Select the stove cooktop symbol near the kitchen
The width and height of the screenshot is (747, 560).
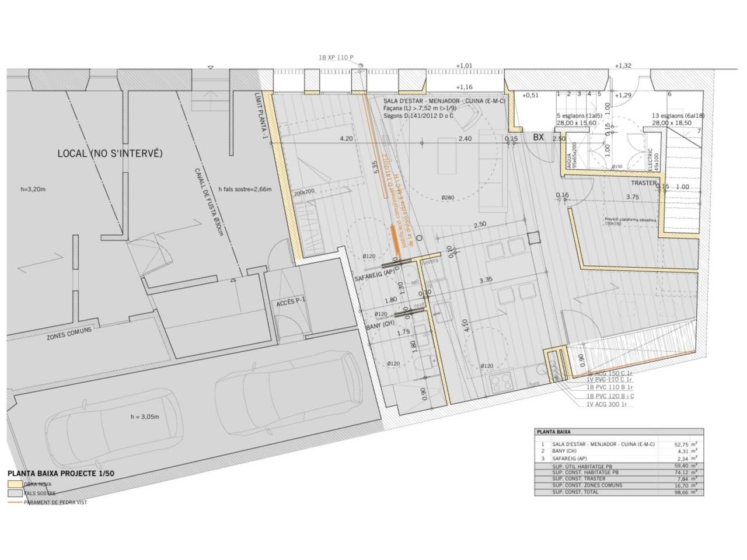[x=501, y=381]
